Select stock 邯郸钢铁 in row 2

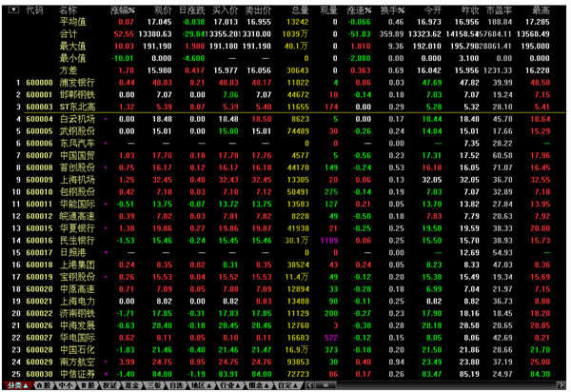77,95
